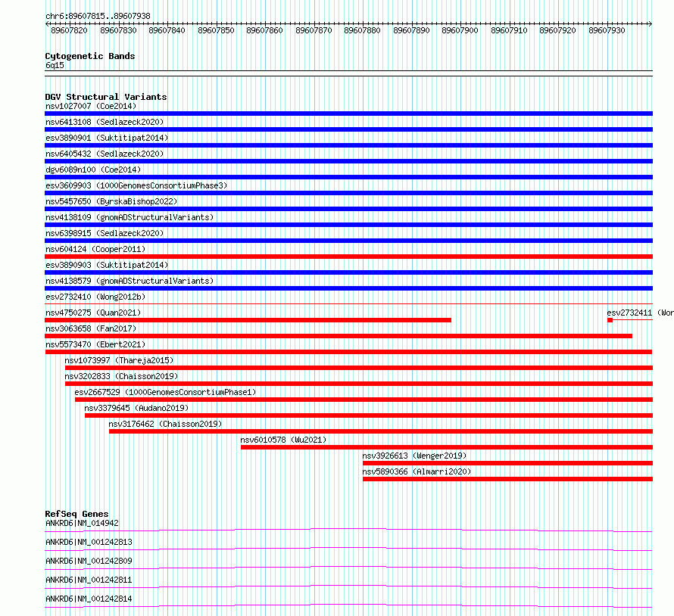Click ruler position 89607900
Screen dimensions: 674x616
[x=460, y=30]
